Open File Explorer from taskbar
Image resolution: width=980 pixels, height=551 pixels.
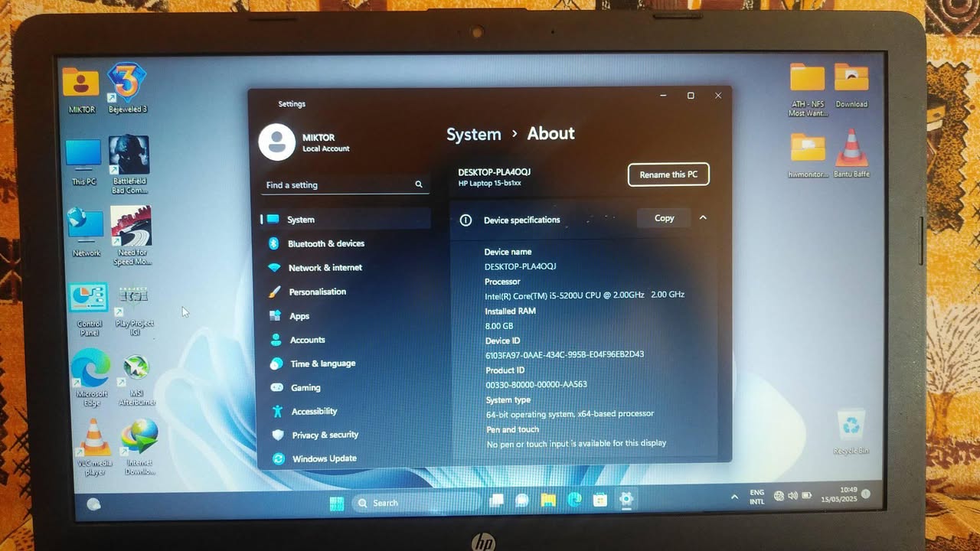[548, 500]
